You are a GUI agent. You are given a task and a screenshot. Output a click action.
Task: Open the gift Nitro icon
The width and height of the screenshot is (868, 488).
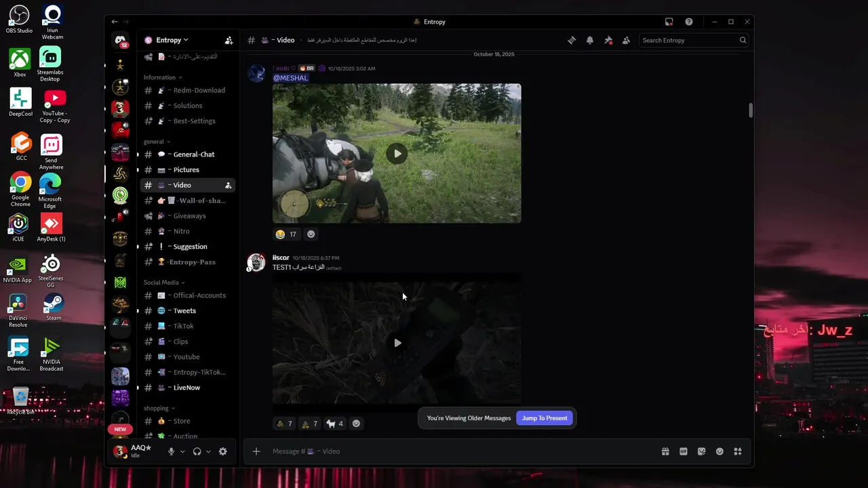pyautogui.click(x=665, y=451)
